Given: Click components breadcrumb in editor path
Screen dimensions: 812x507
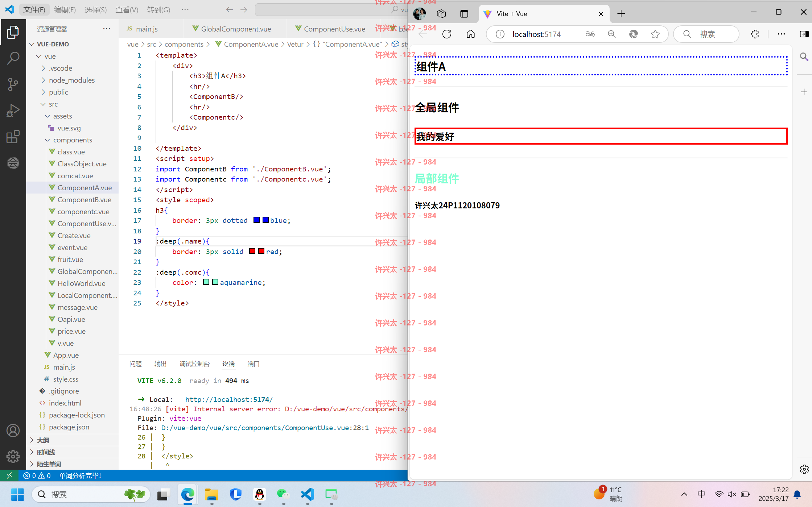Looking at the screenshot, I should (x=184, y=44).
